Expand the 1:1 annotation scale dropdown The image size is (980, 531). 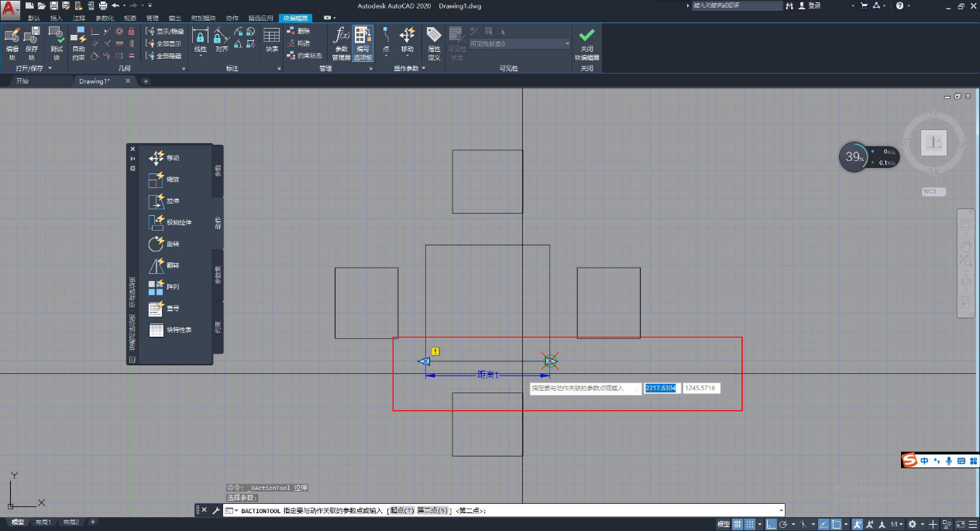(x=897, y=524)
